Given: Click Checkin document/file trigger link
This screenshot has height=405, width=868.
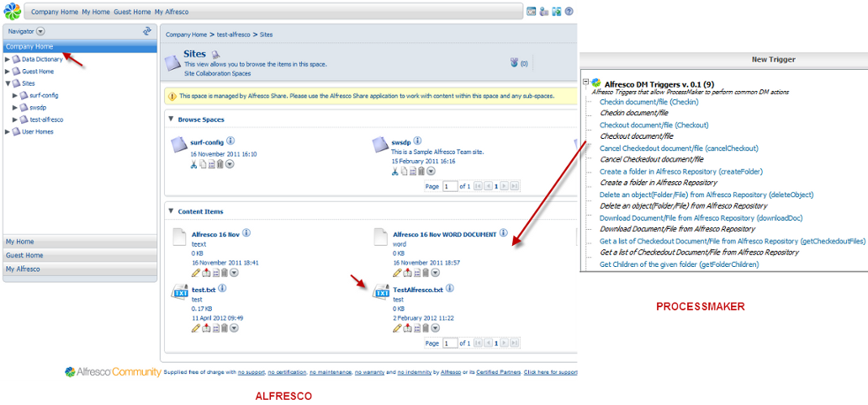Looking at the screenshot, I should tap(648, 102).
